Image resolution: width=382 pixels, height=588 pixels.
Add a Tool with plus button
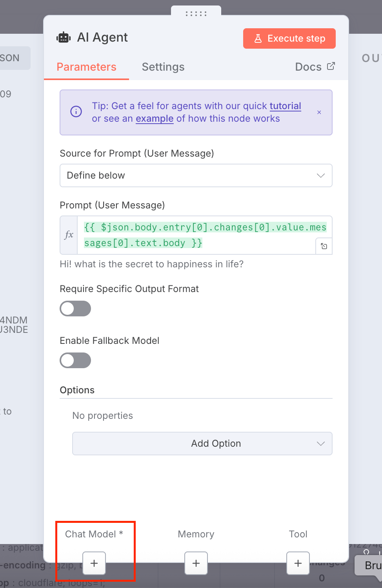[x=298, y=563]
